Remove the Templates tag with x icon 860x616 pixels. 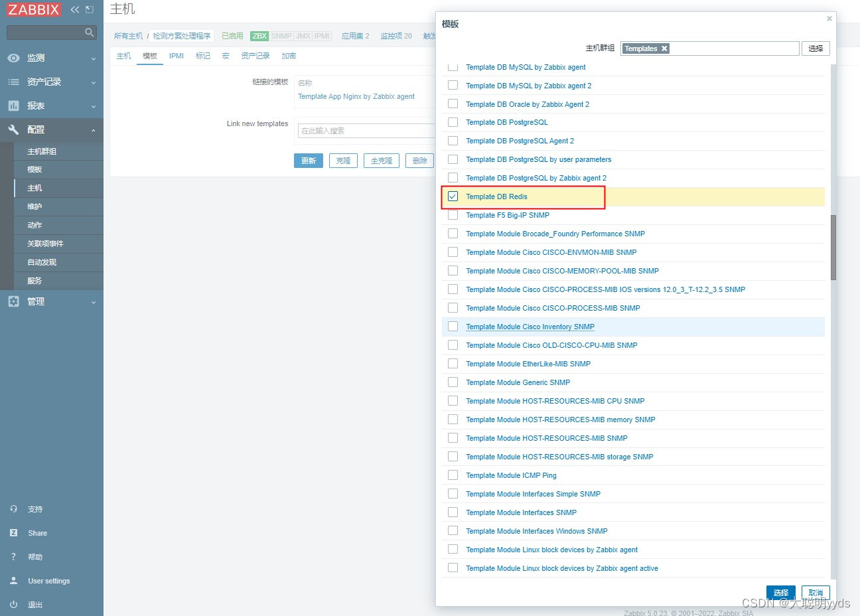coord(664,48)
